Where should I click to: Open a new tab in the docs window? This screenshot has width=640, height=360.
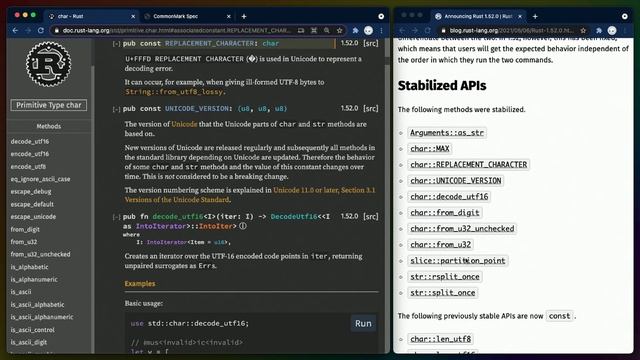point(244,16)
